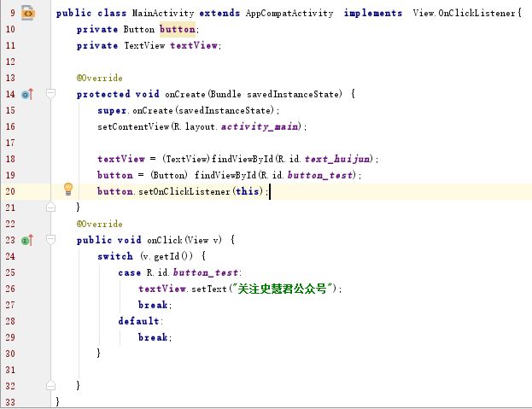Click 'implements' keyword on line 9
Screen dimensions: 532x409
(373, 13)
